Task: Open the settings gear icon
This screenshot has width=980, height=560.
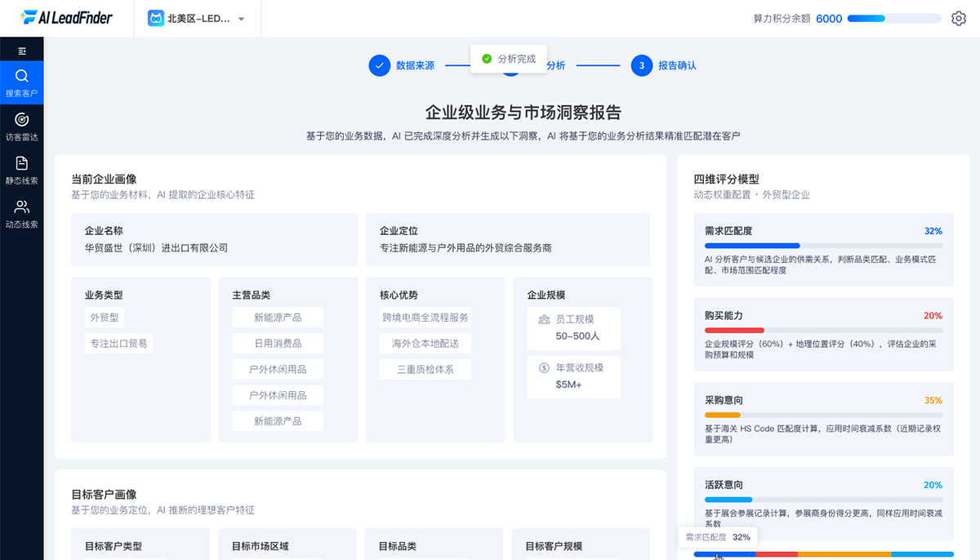Action: tap(959, 18)
